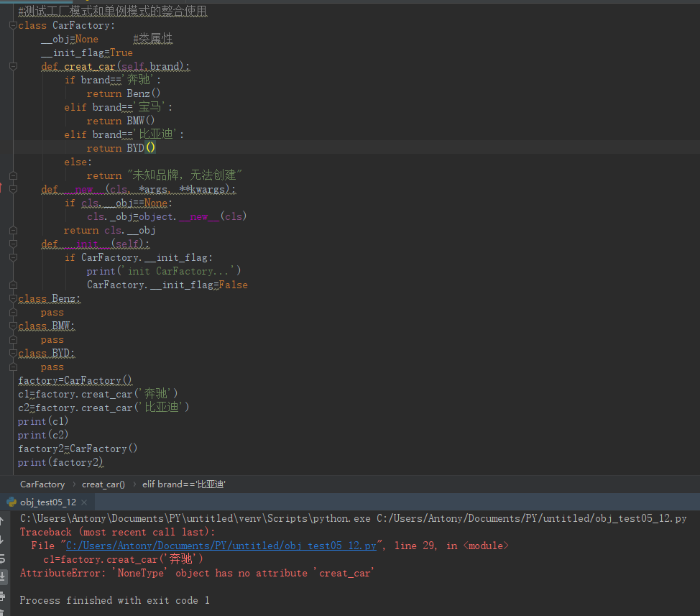
Task: Click the 'class CarFactory:' code line
Action: click(x=67, y=25)
